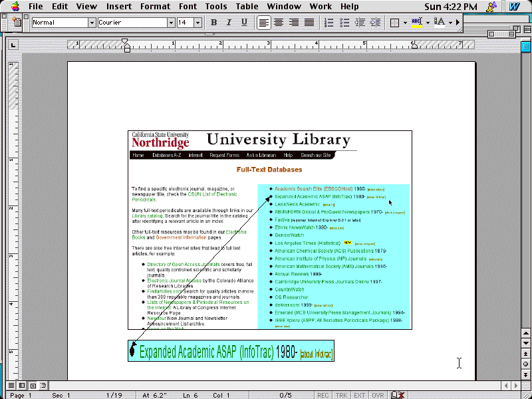
Task: Open the Highlight color dropdown arrow
Action: coord(428,23)
